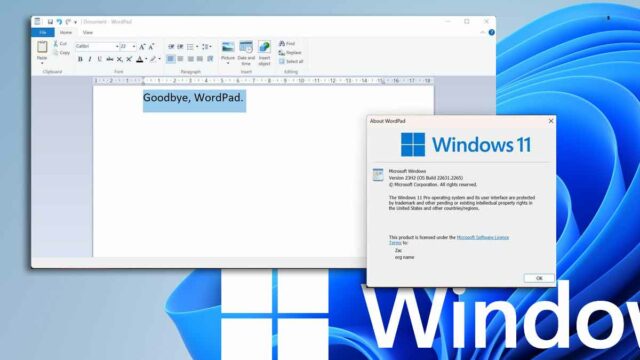The width and height of the screenshot is (640, 360).
Task: Decrease paragraph indent
Action: (171, 47)
